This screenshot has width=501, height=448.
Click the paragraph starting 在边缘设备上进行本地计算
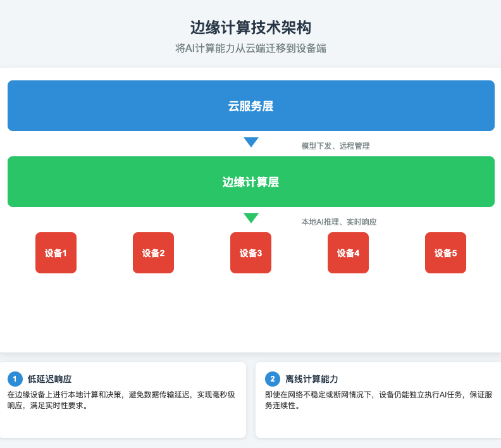(121, 400)
